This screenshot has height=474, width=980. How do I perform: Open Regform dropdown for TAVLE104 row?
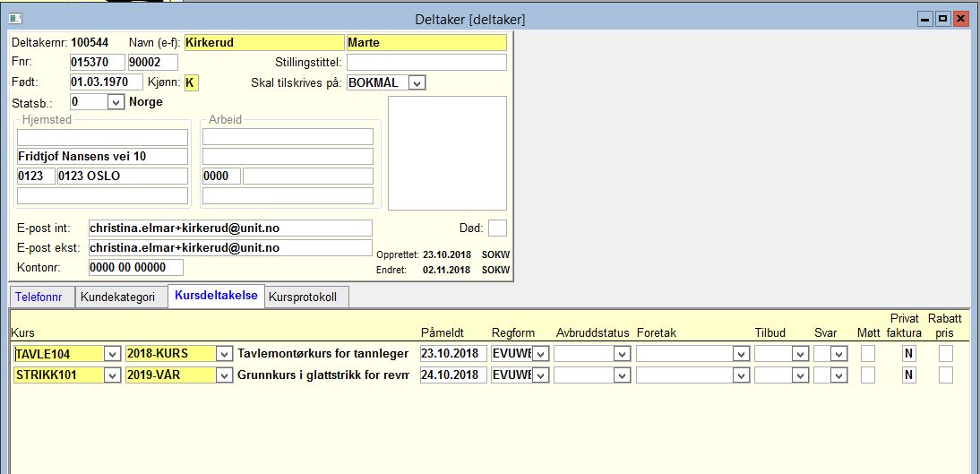tap(541, 354)
